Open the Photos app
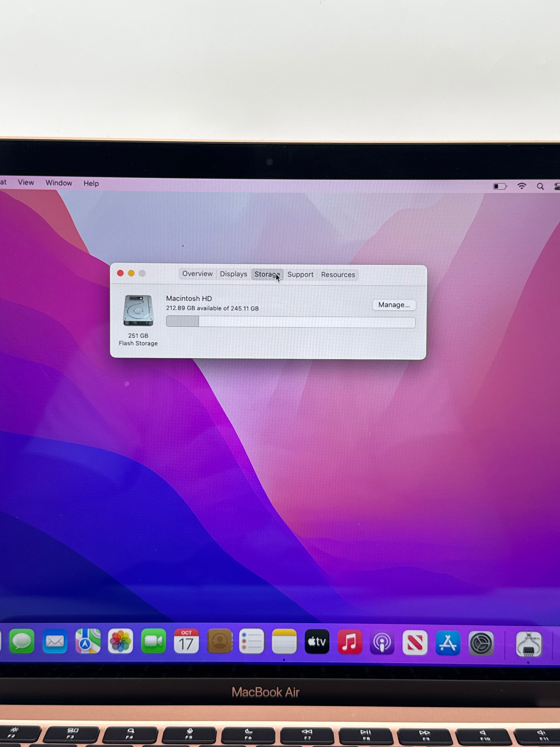The image size is (560, 747). point(121,641)
